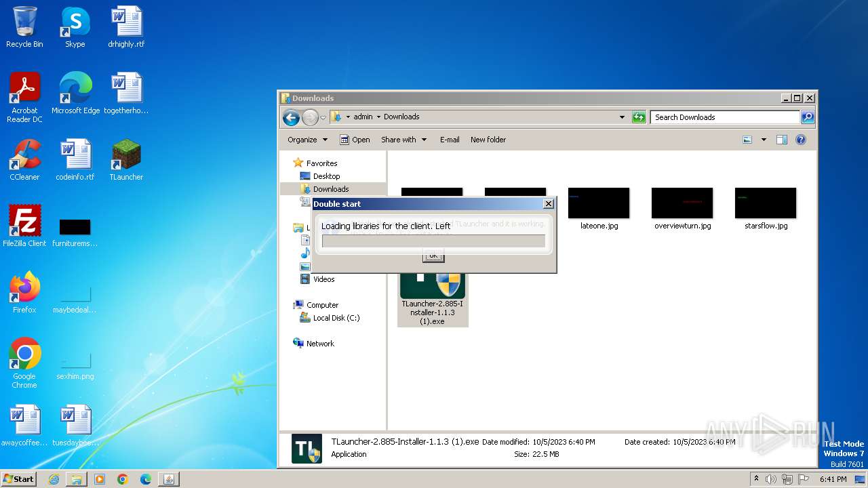868x488 pixels.
Task: Open the volume control in the tray
Action: 771,479
